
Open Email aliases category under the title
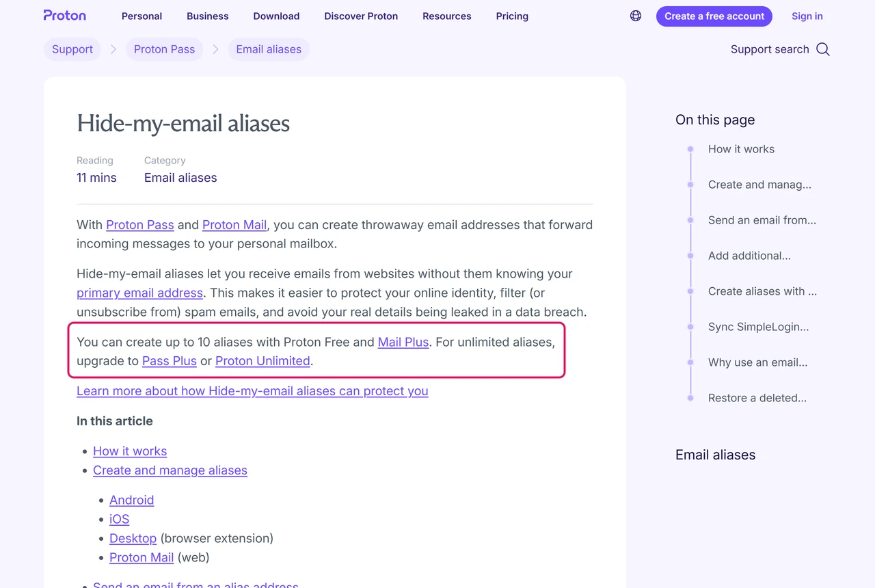[x=180, y=178]
